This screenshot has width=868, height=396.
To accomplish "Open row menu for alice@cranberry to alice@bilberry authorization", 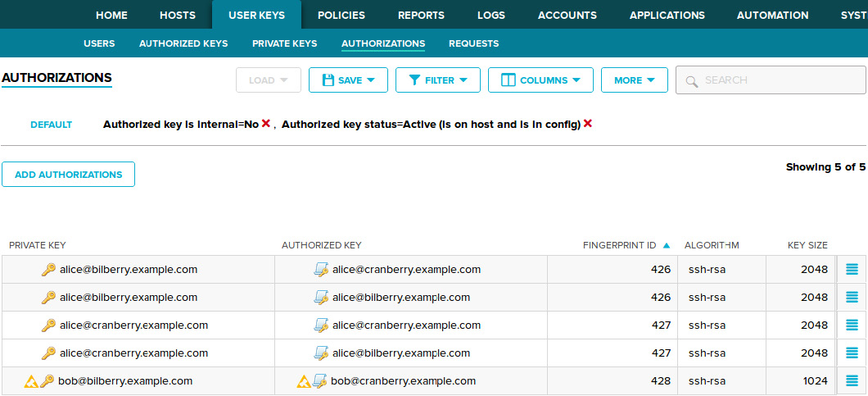I will (852, 353).
